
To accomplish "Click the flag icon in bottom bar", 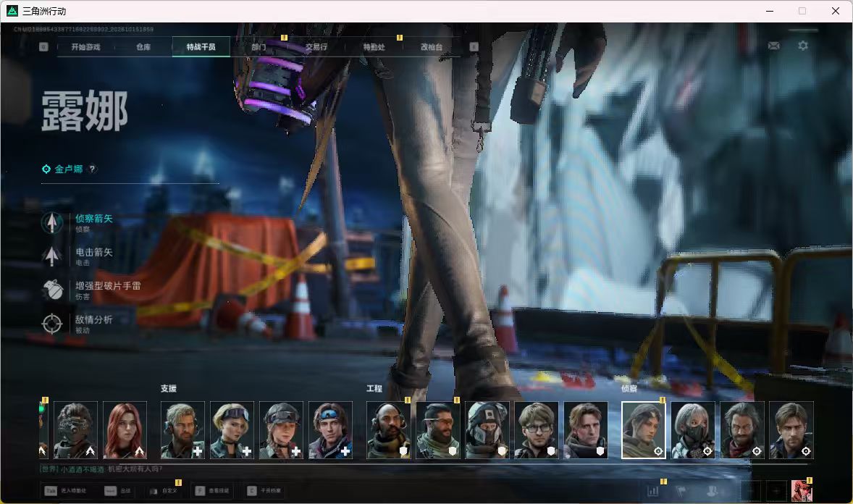I will tap(681, 491).
